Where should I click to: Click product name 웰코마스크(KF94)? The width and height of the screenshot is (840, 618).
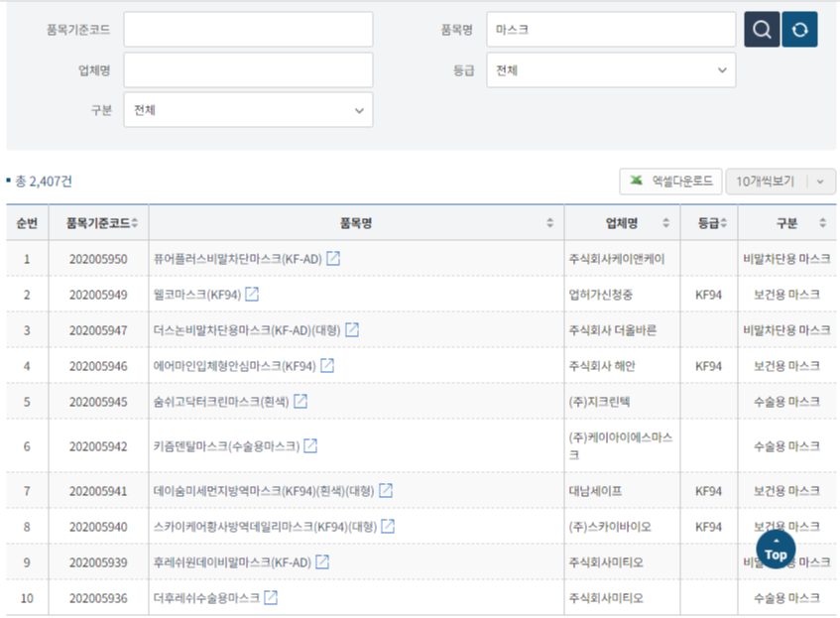point(196,295)
